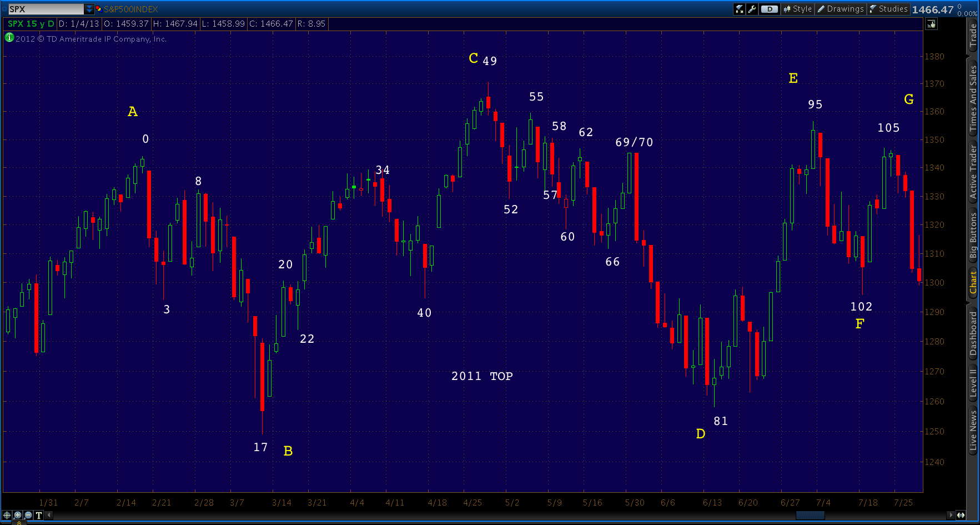Click the yellow letter A annotation

click(x=133, y=112)
